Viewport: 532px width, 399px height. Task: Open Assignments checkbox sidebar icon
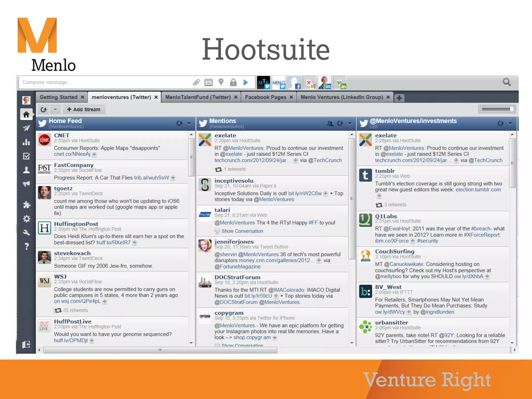pyautogui.click(x=26, y=156)
